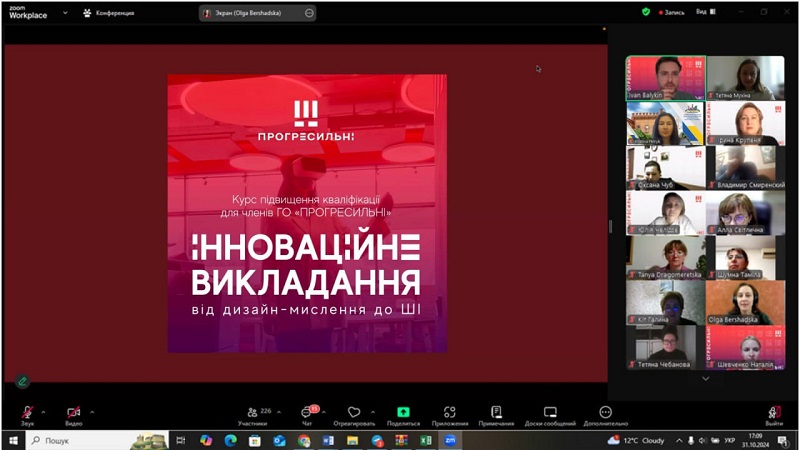Switch to Zoom app in taskbar
Image resolution: width=800 pixels, height=450 pixels.
[x=450, y=440]
